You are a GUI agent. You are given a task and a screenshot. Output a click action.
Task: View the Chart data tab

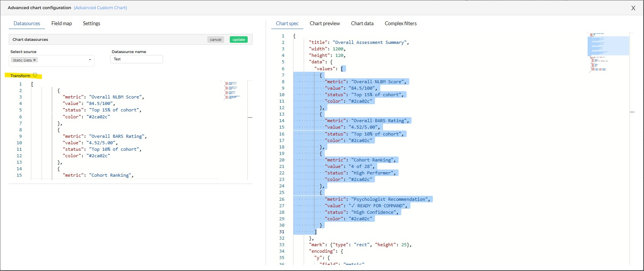(362, 24)
